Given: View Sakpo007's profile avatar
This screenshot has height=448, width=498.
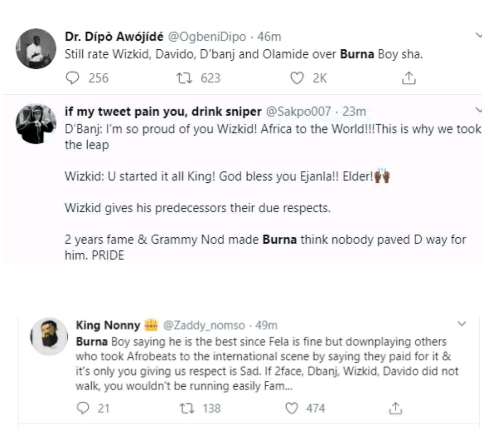Looking at the screenshot, I should [35, 123].
